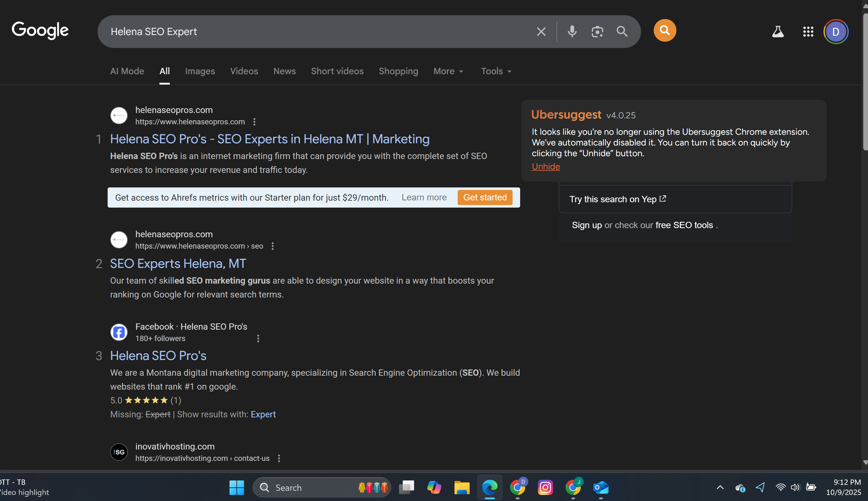Expand the More search filters dropdown

click(448, 71)
